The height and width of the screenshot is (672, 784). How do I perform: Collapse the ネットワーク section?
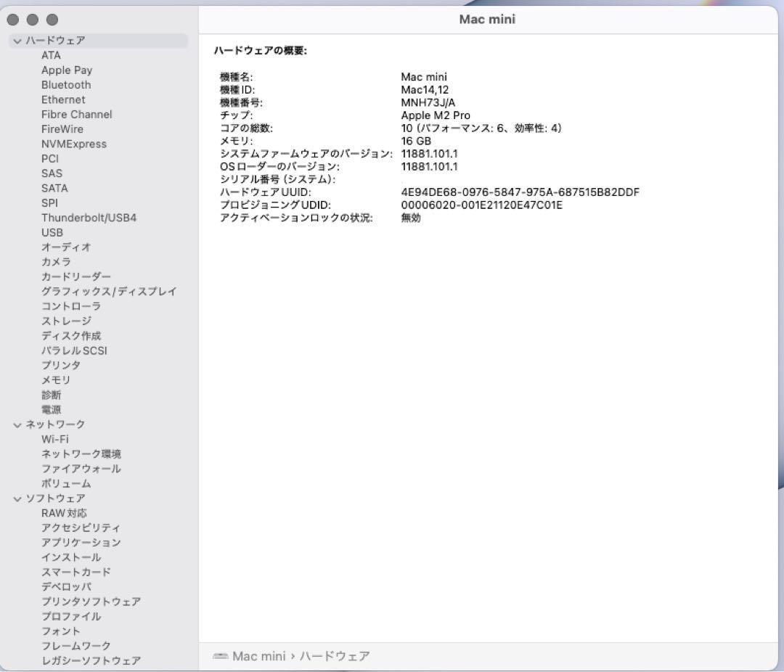click(16, 424)
